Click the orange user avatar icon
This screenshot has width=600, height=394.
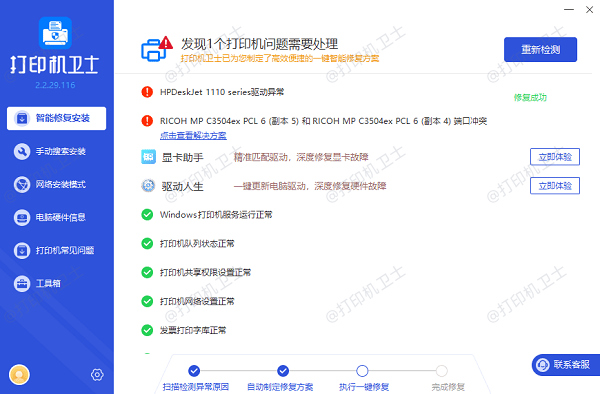coord(19,374)
